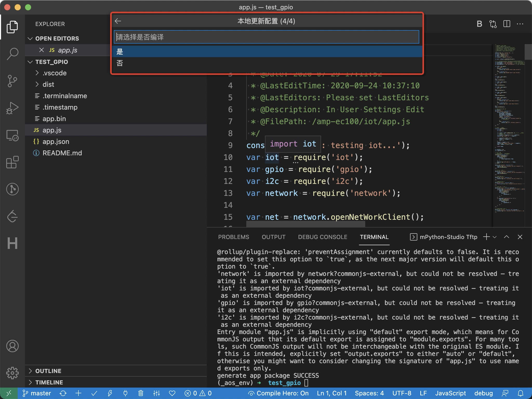Open README.md in the explorer
Image resolution: width=532 pixels, height=399 pixels.
coord(116,153)
